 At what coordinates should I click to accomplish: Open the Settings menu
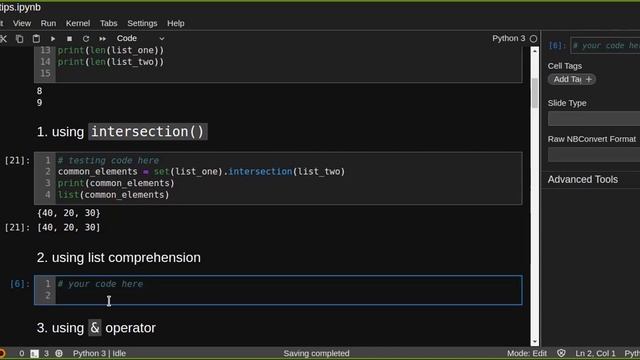point(142,23)
